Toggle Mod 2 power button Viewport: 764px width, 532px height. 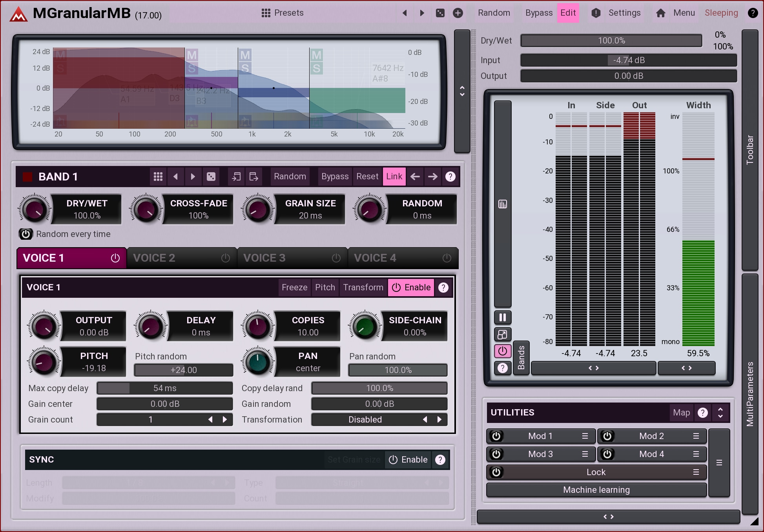[x=607, y=436]
